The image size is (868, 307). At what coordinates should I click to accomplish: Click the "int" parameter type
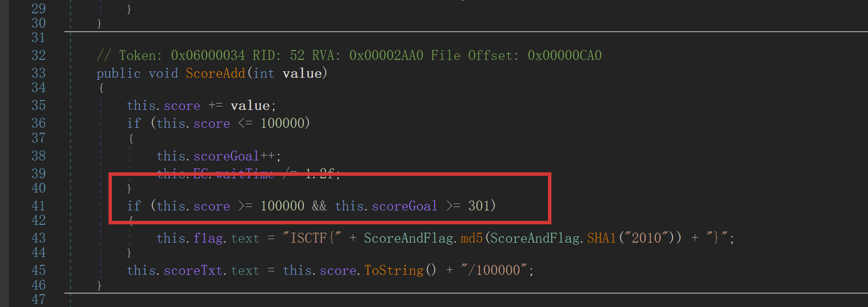264,73
